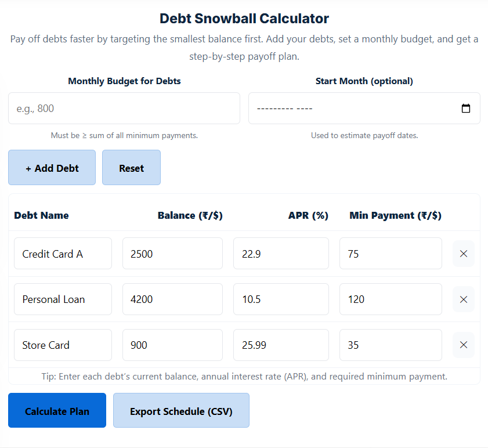This screenshot has height=448, width=488.
Task: Export the schedule as CSV
Action: pyautogui.click(x=181, y=410)
